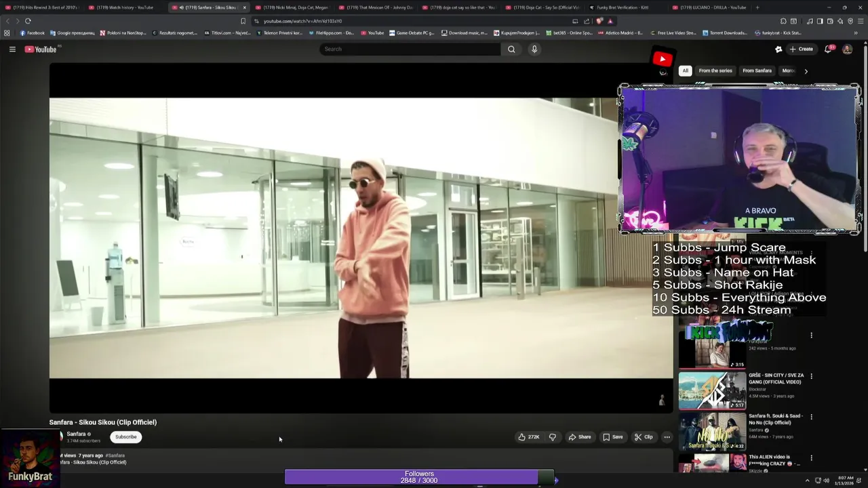This screenshot has width=868, height=488.
Task: Click the video title Sanfara - Sikou Sikou
Action: 103,422
